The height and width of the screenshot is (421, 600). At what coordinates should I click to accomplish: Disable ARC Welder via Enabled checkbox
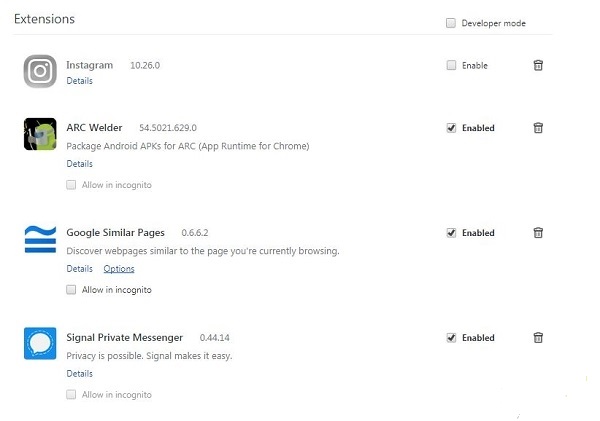pos(451,128)
